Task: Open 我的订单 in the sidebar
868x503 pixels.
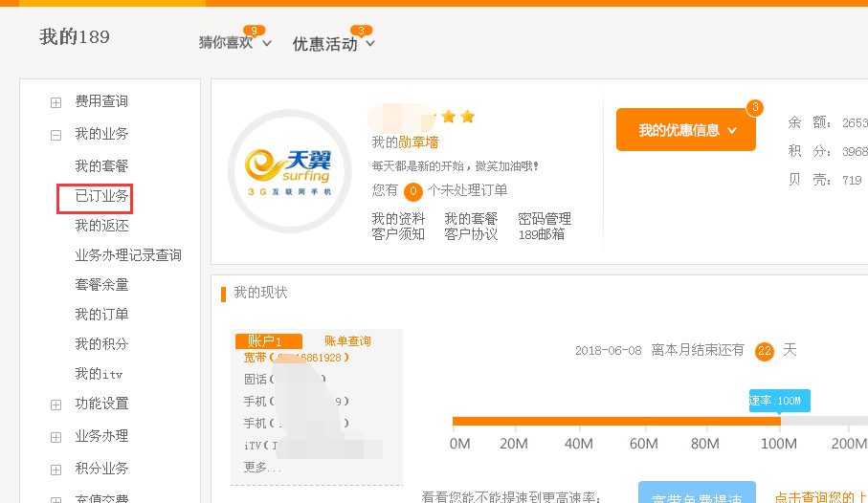Action: pyautogui.click(x=101, y=315)
